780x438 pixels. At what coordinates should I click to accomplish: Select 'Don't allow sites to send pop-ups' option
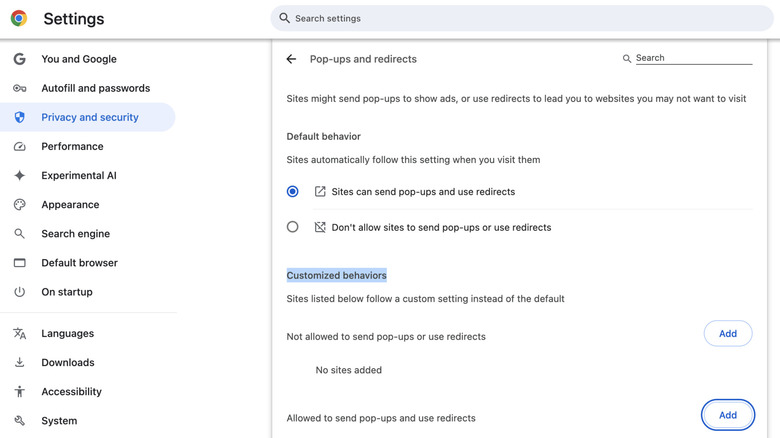click(293, 227)
